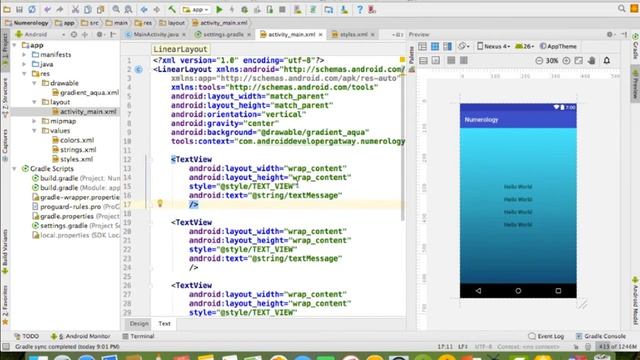The image size is (640, 360).
Task: Open the Nexus 4 device dropdown
Action: (x=494, y=47)
